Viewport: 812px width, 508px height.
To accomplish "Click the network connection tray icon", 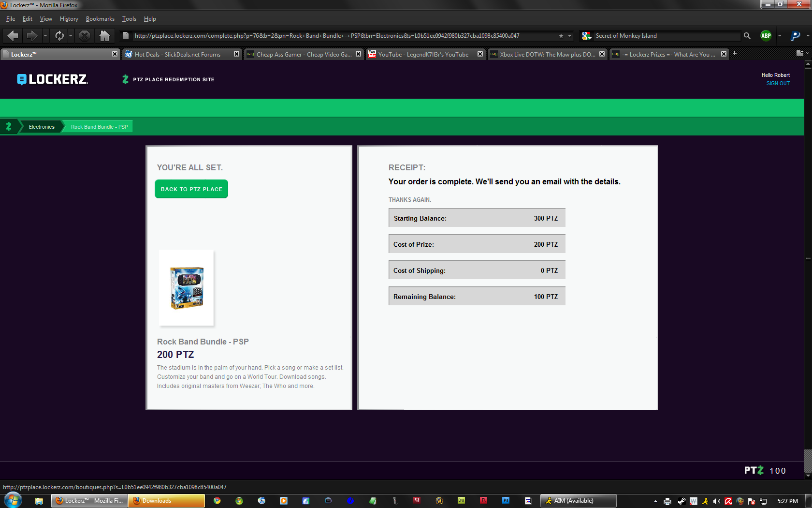I will point(763,501).
